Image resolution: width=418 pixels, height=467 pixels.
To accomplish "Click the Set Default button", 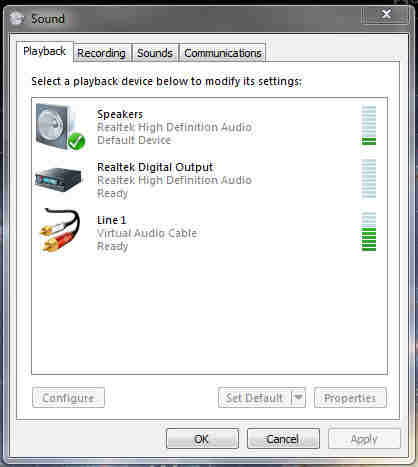I will point(255,397).
